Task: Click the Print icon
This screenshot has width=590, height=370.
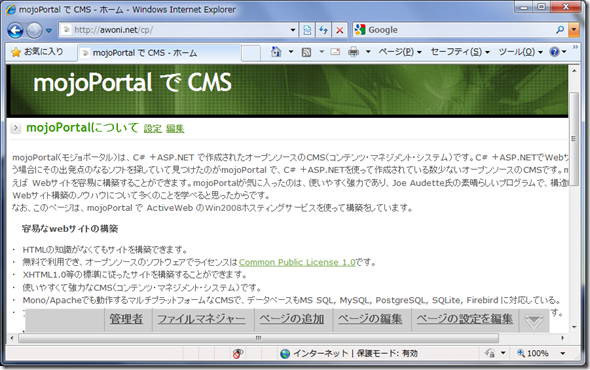Action: pyautogui.click(x=353, y=52)
